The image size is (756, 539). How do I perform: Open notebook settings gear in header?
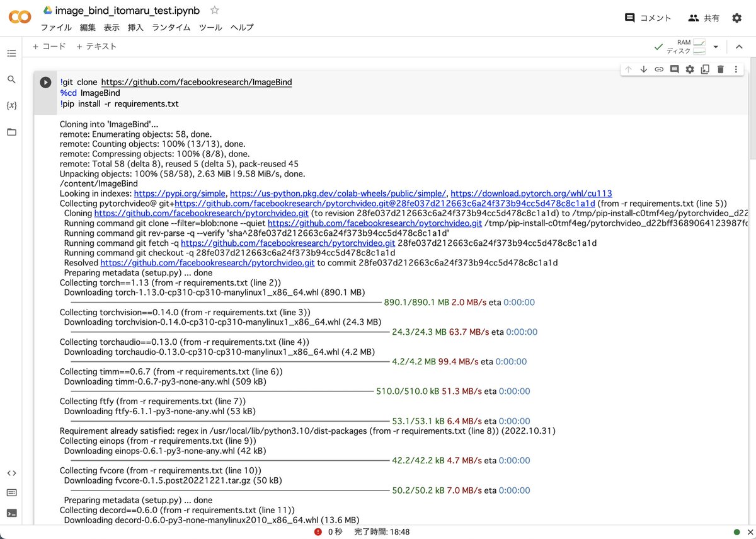736,18
